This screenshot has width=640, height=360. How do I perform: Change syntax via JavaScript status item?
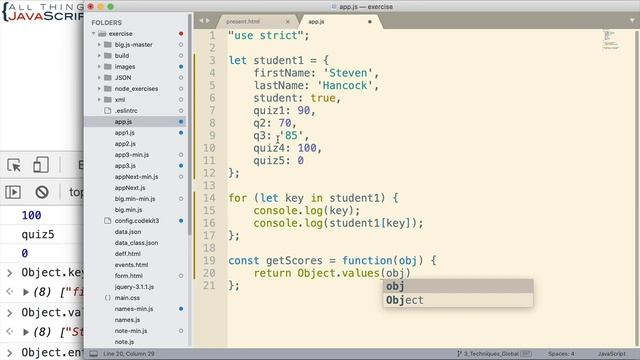611,354
